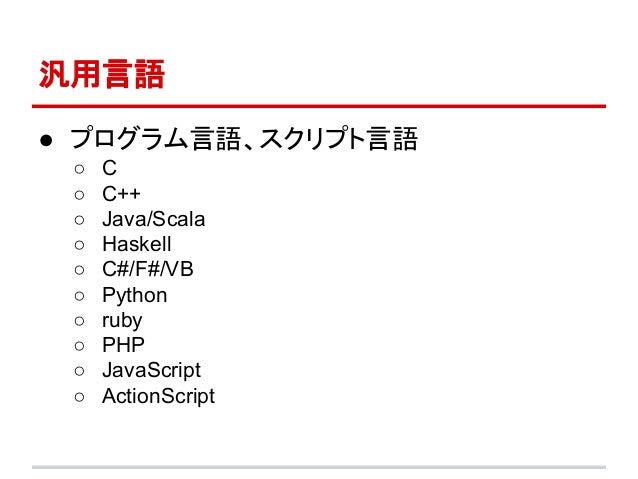Click the PHP list entry

[x=123, y=345]
